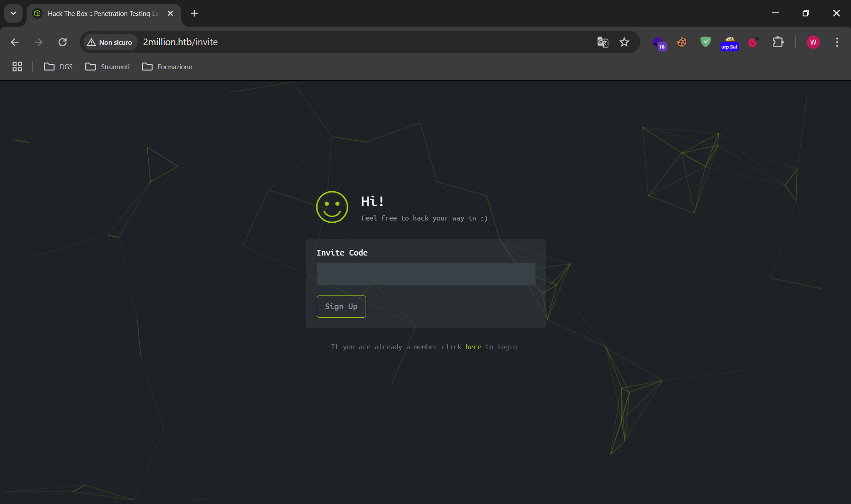Go back to the previous page
The image size is (851, 504).
tap(15, 42)
